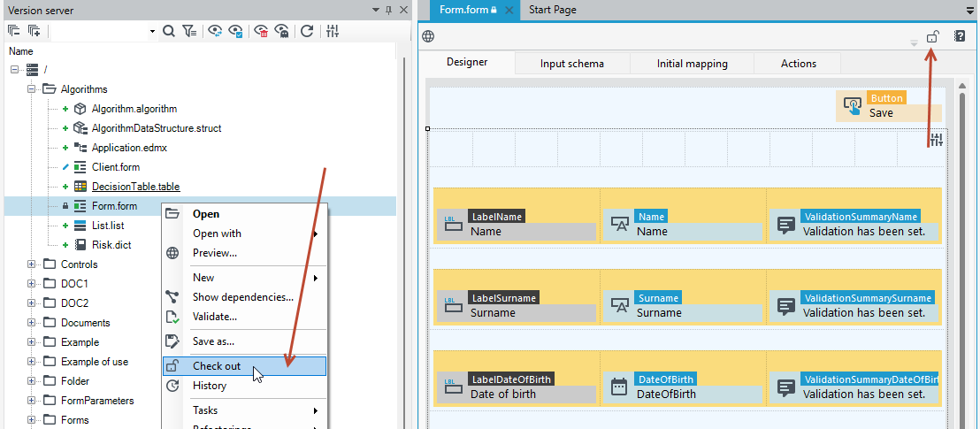980x429 pixels.
Task: Select the Folder folder item
Action: point(75,381)
